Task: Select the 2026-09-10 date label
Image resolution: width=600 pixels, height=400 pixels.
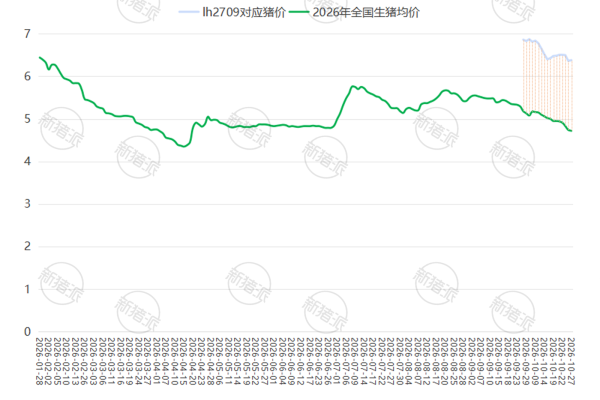Action: (490, 361)
